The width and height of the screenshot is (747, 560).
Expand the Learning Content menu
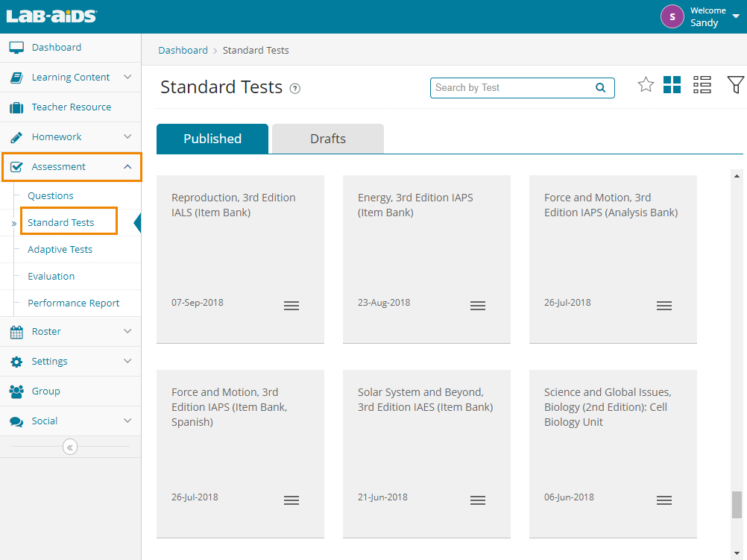[127, 78]
